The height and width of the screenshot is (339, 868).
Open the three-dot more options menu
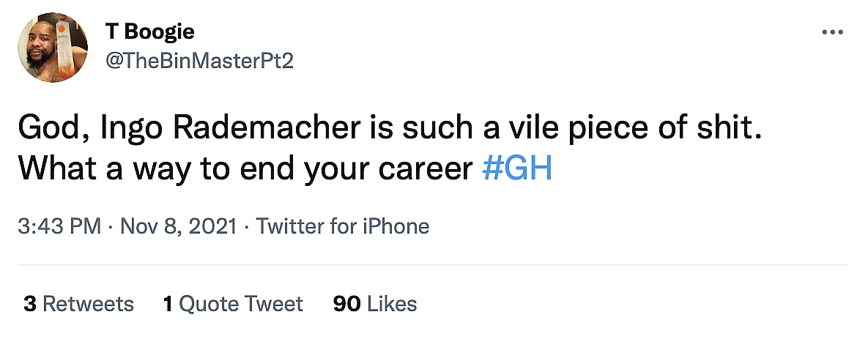[x=833, y=33]
